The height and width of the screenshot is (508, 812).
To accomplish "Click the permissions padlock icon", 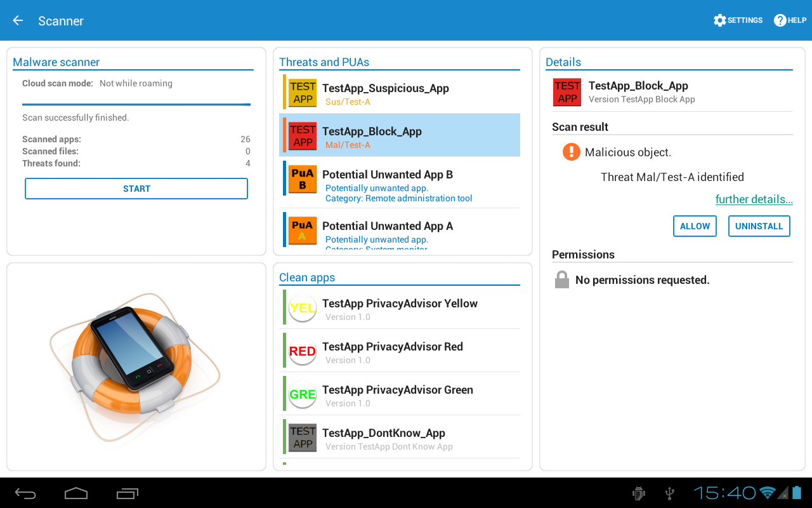I will [x=561, y=279].
